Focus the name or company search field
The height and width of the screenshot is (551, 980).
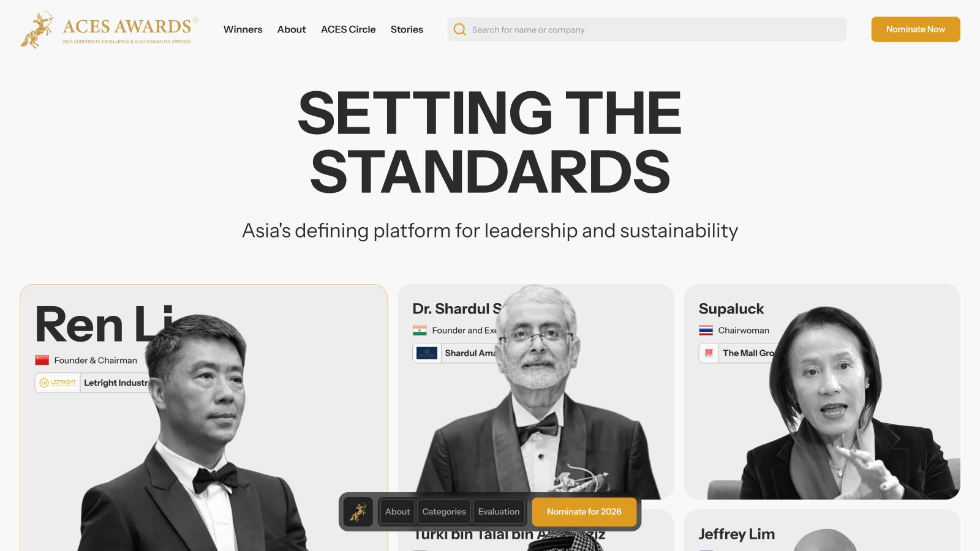(647, 29)
